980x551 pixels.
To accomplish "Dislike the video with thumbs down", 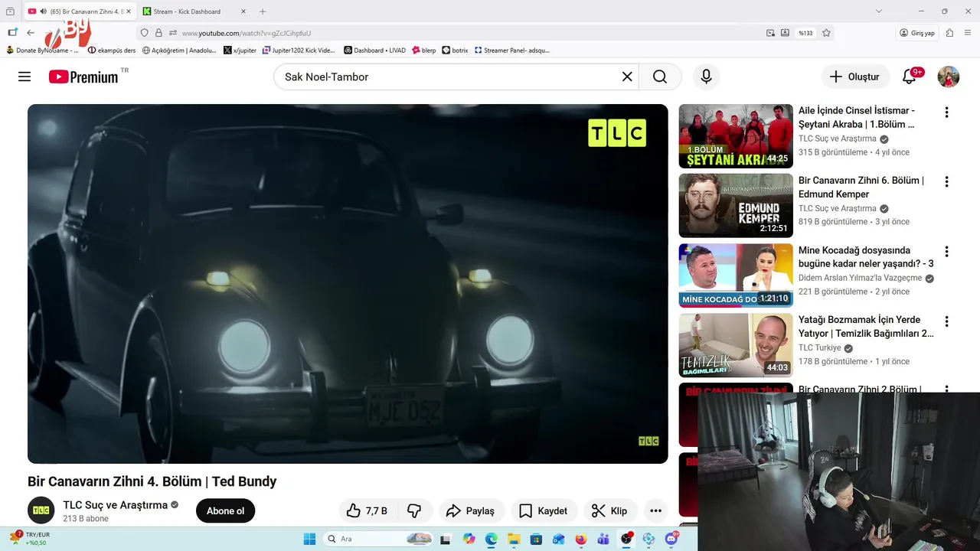I will point(414,510).
